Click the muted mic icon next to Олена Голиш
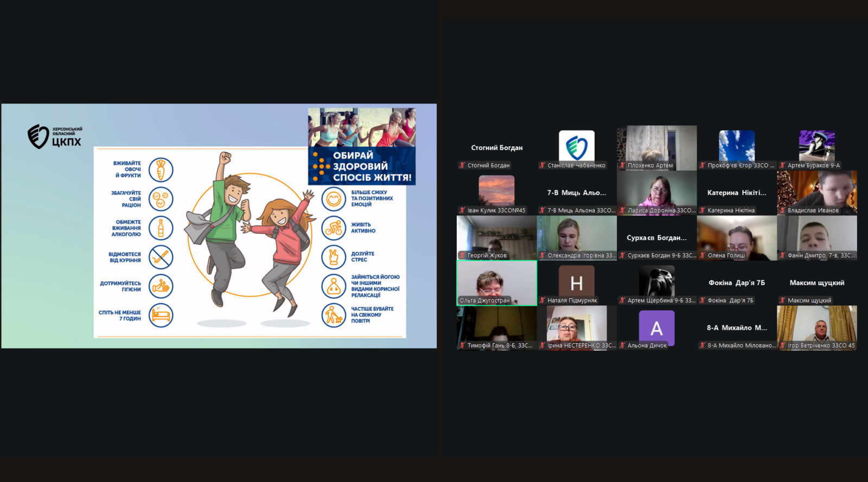This screenshot has width=868, height=482. pyautogui.click(x=703, y=255)
